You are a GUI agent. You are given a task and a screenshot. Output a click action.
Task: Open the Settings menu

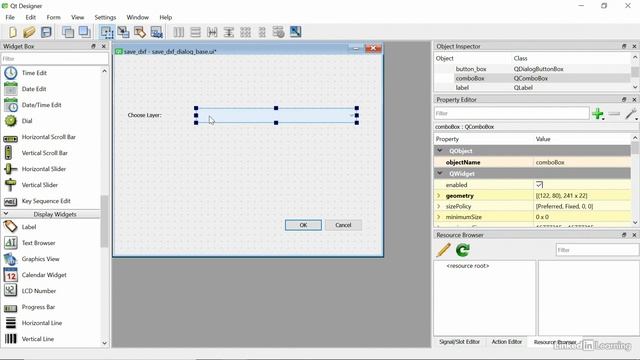click(105, 17)
